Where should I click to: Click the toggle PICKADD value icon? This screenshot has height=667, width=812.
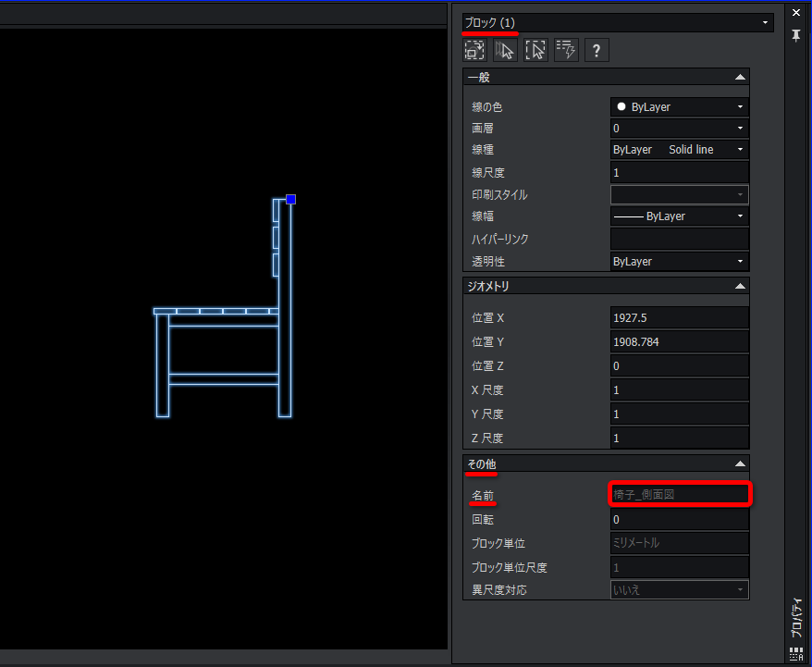pyautogui.click(x=474, y=51)
